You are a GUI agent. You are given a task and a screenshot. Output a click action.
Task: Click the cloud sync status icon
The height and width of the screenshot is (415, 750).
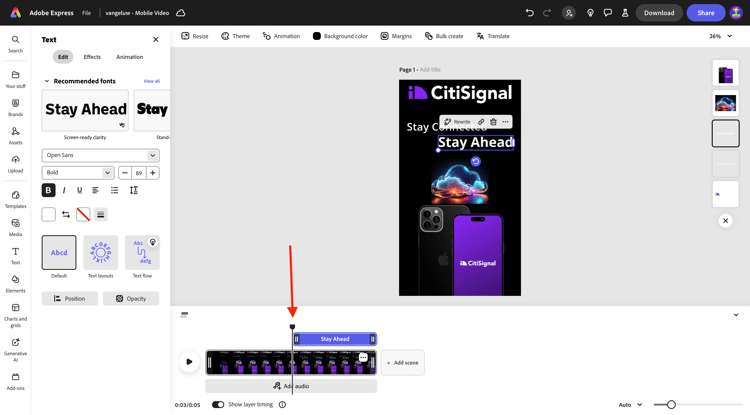[x=181, y=13]
